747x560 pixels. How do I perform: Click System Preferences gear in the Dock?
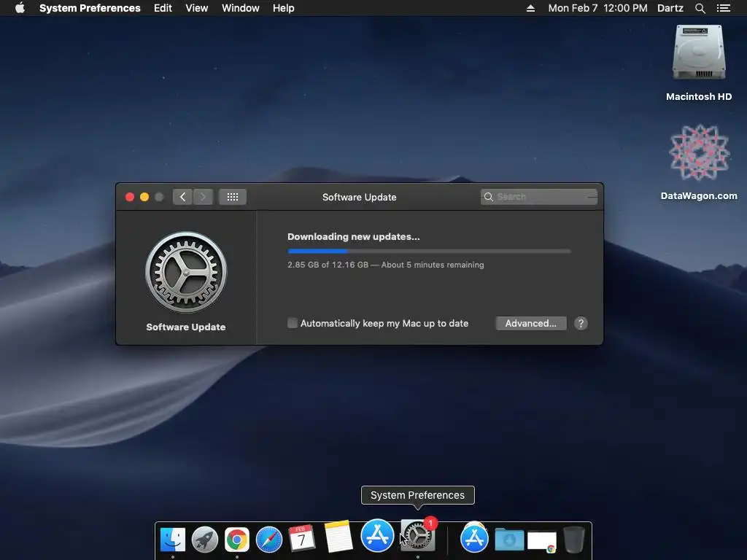418,536
